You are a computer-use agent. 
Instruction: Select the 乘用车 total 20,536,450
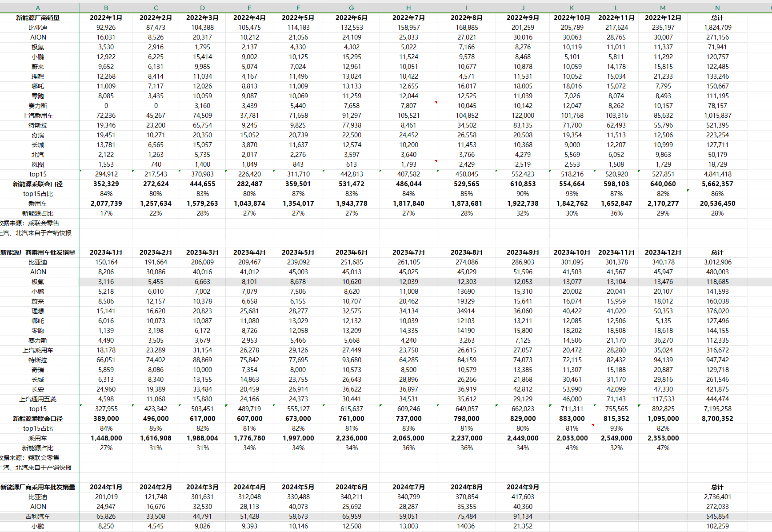[x=717, y=204]
